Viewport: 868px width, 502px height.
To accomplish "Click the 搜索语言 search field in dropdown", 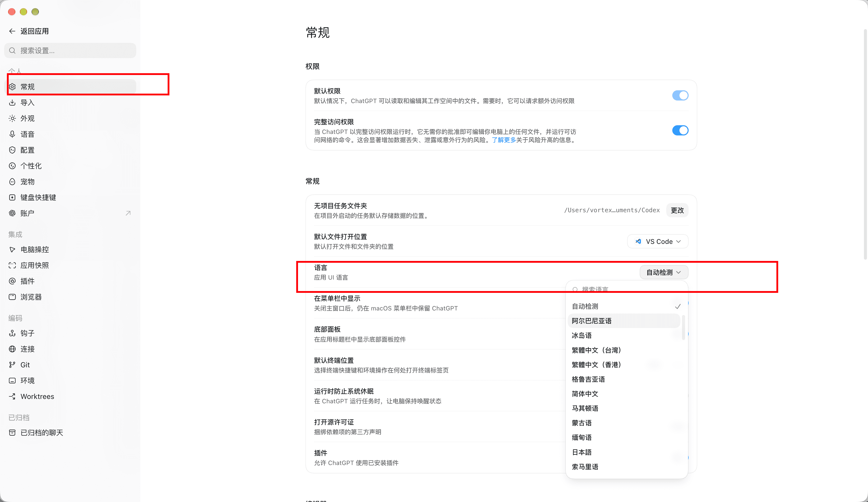I will pyautogui.click(x=627, y=289).
